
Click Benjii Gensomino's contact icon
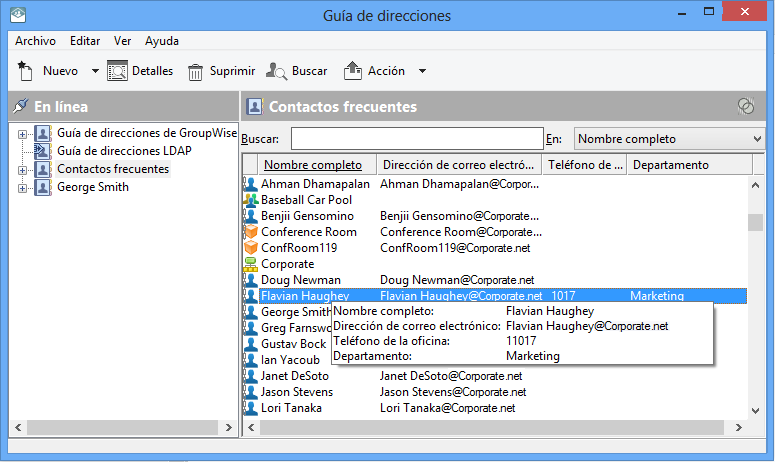(x=251, y=216)
